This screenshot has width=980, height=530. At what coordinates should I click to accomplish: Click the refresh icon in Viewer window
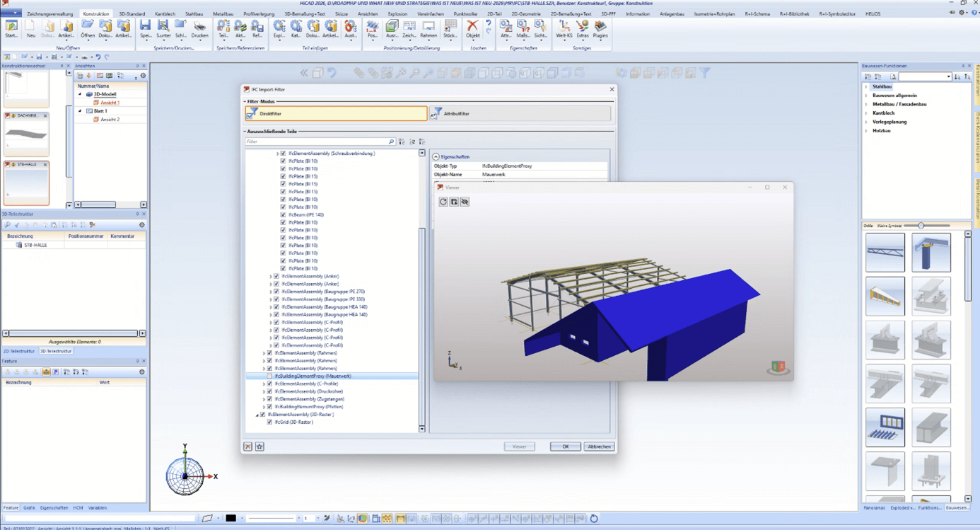(x=443, y=202)
